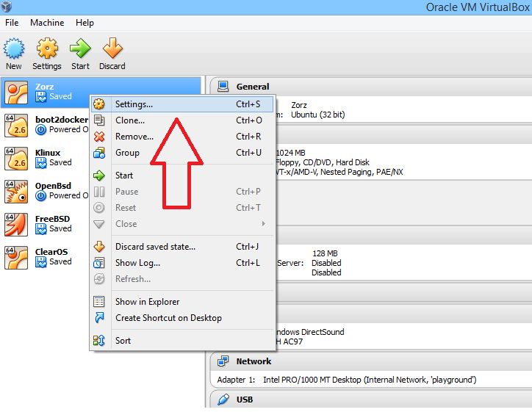Click the FreeBSD VM icon
Image resolution: width=532 pixels, height=412 pixels.
coord(16,225)
